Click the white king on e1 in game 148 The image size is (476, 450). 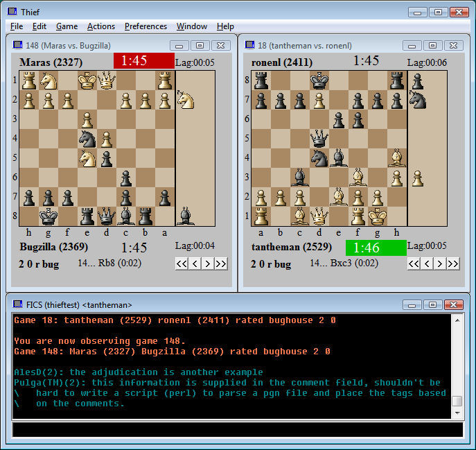87,81
